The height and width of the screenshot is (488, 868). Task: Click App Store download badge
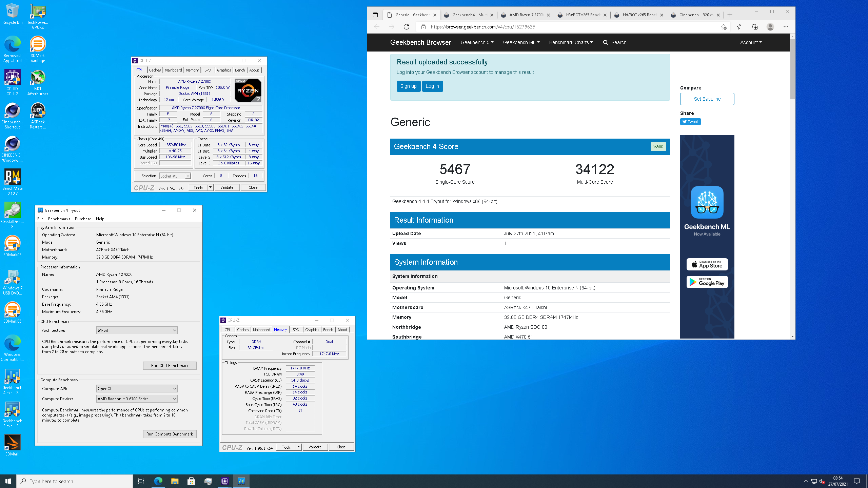707,264
